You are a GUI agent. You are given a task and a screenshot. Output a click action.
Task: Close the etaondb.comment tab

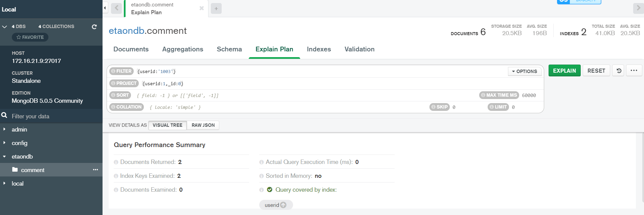point(202,8)
